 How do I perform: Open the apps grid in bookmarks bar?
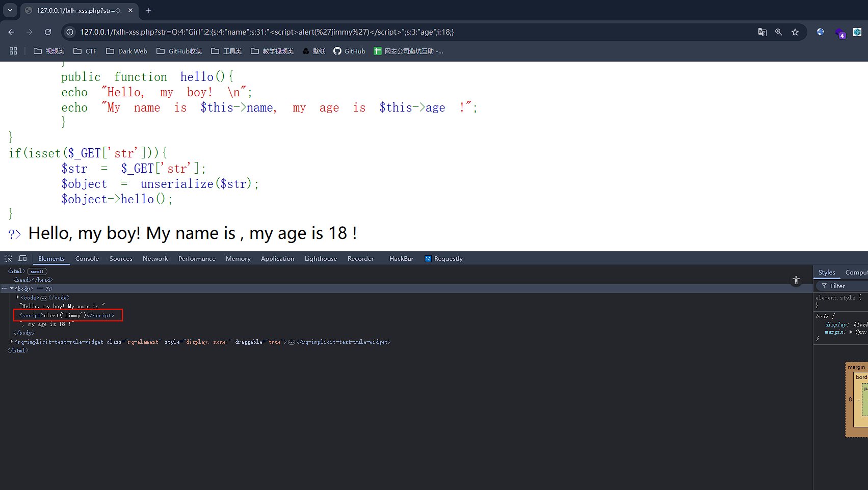pos(13,51)
